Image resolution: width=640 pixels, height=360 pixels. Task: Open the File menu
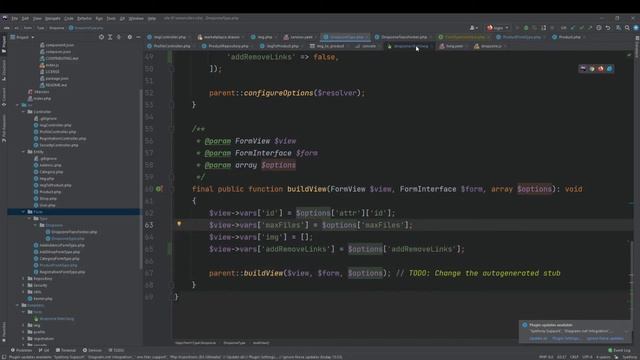click(15, 18)
